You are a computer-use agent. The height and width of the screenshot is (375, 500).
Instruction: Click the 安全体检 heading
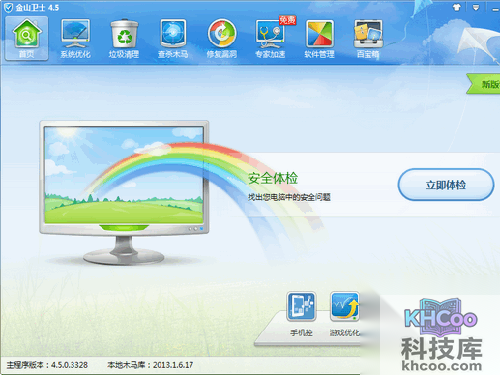273,178
